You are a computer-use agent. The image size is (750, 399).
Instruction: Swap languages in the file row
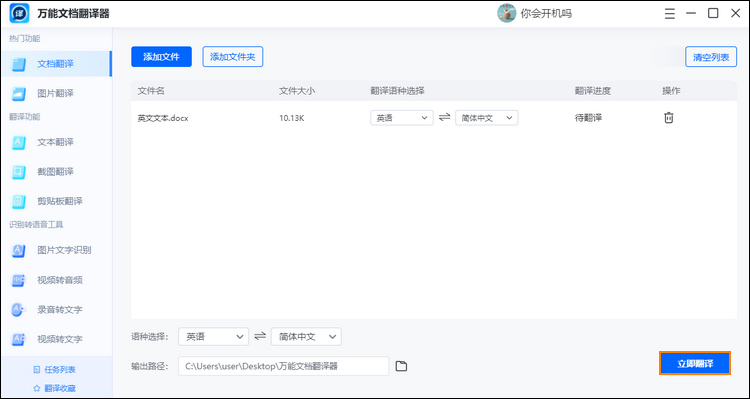(x=445, y=117)
